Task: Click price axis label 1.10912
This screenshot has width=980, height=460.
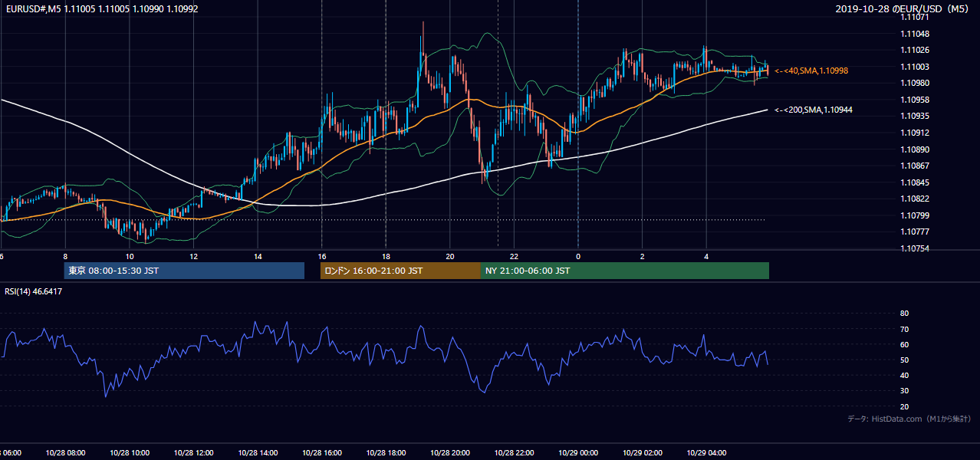Action: click(916, 133)
